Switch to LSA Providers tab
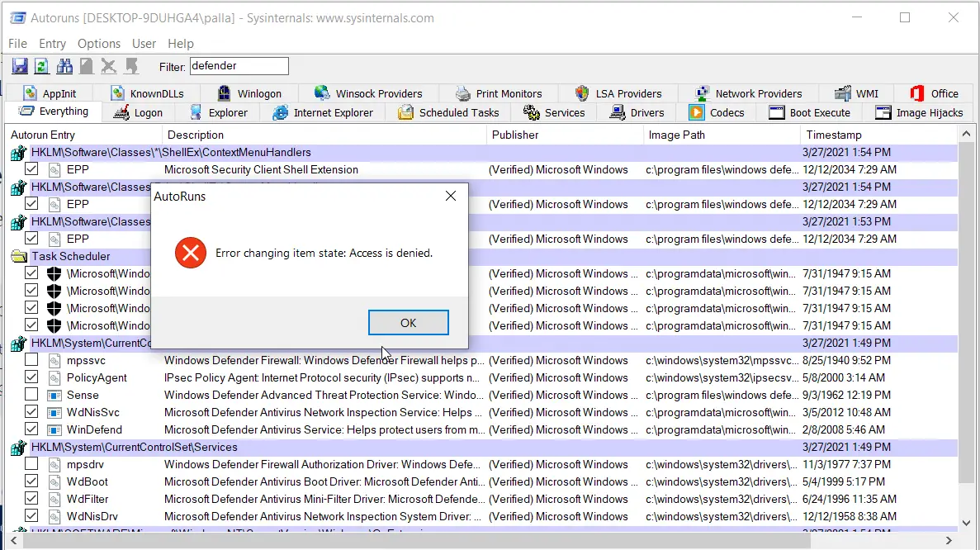Image resolution: width=980 pixels, height=550 pixels. tap(618, 93)
